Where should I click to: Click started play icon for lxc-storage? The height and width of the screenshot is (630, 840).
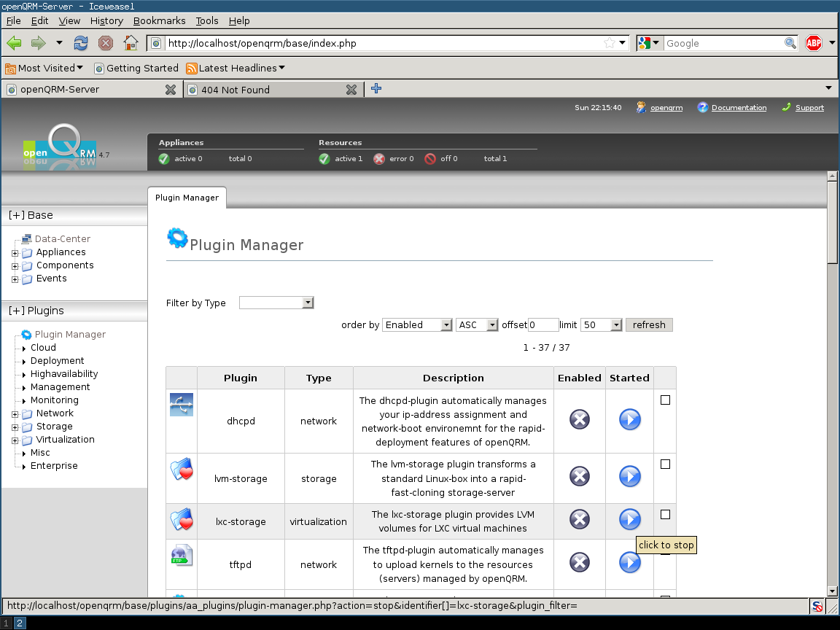[630, 519]
